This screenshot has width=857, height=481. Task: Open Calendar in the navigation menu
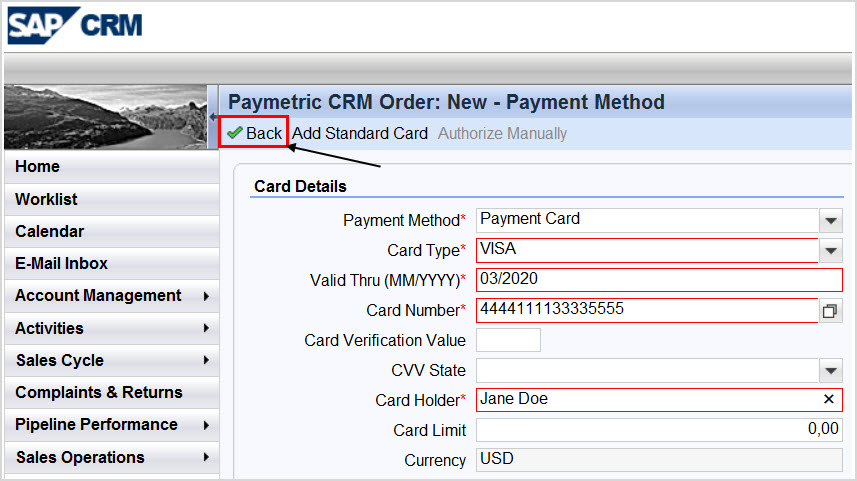point(111,231)
